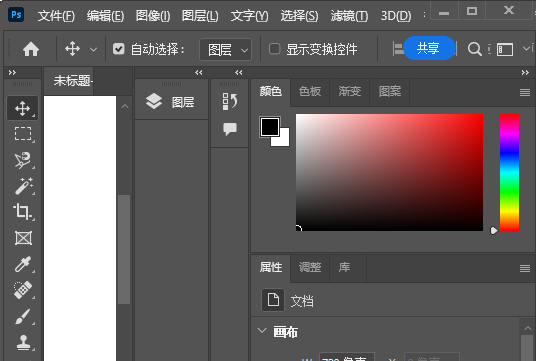The image size is (536, 361).
Task: Switch to the 图案 tab
Action: coord(390,92)
